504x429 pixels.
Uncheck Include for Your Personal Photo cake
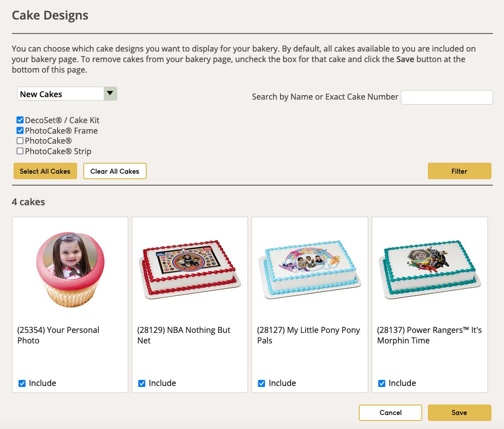[x=22, y=383]
